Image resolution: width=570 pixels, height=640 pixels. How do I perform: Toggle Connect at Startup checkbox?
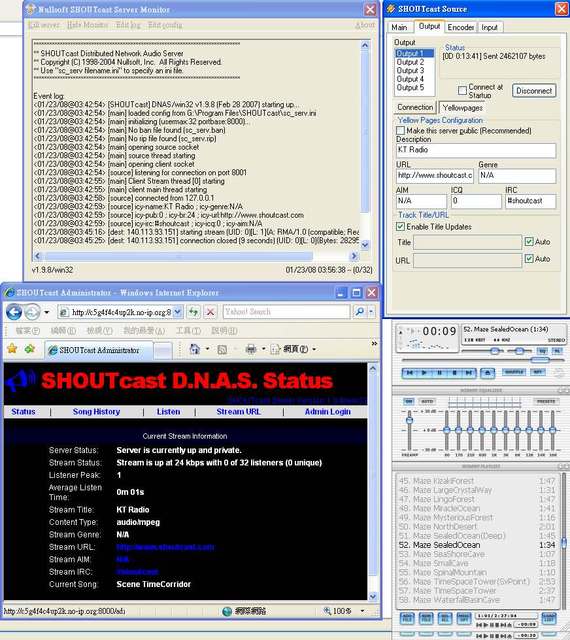462,91
